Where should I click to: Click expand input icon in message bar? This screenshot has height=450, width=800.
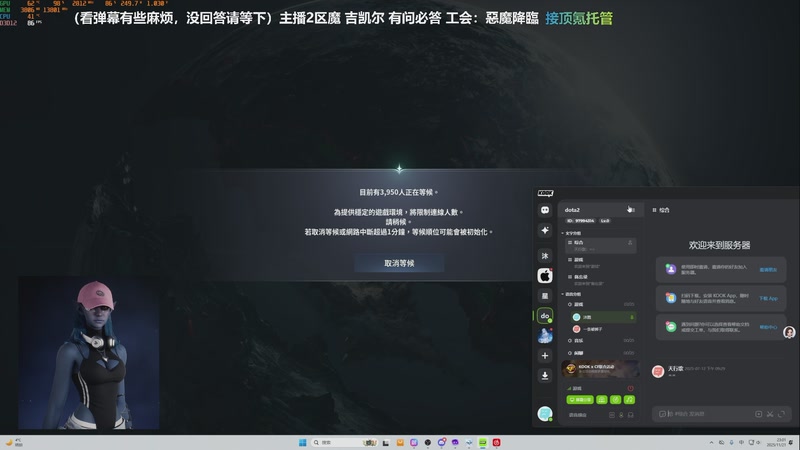(782, 414)
